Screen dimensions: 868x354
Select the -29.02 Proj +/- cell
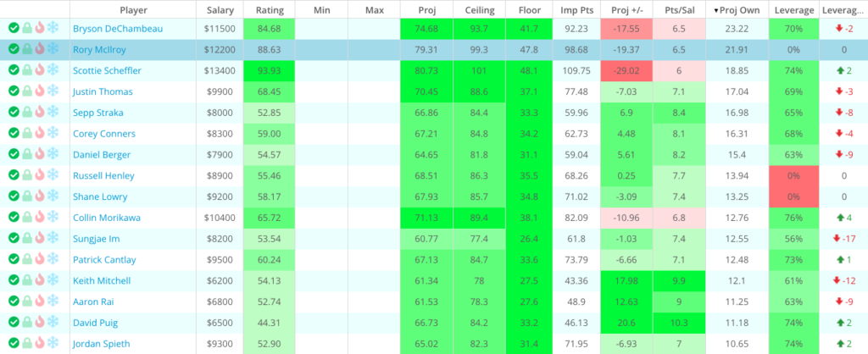click(x=626, y=70)
